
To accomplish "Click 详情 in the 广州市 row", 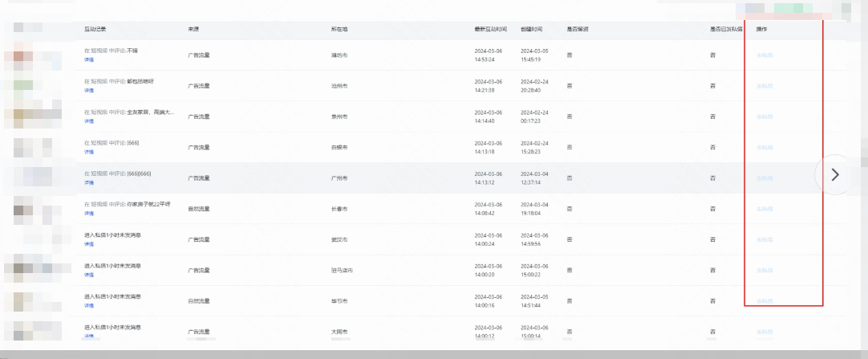I will pyautogui.click(x=89, y=183).
